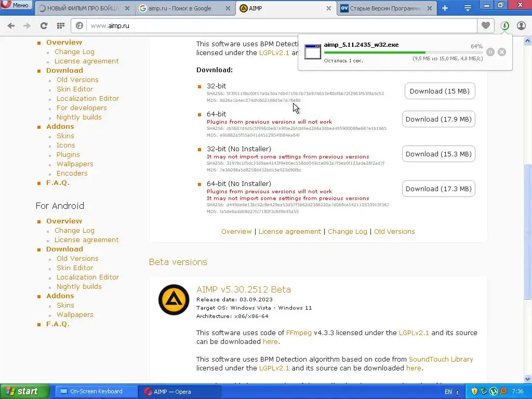Open the AIMP v5.30.2512 Beta heading link
532x399 pixels.
tap(243, 289)
